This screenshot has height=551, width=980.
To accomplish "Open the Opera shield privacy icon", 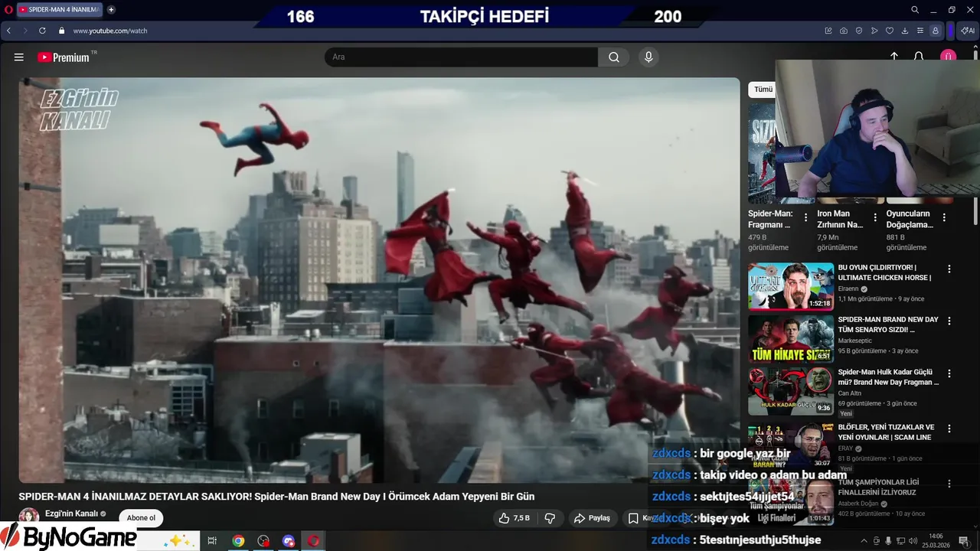I will pyautogui.click(x=859, y=31).
